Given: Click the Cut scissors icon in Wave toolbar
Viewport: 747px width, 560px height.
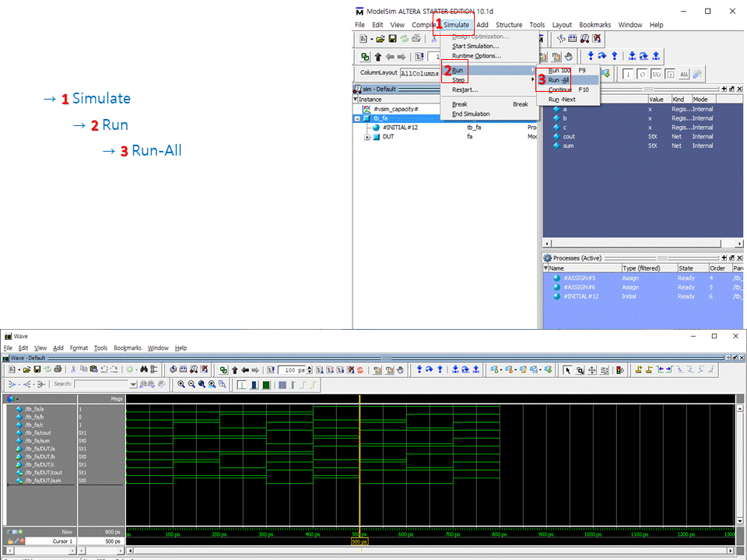Looking at the screenshot, I should [73, 369].
